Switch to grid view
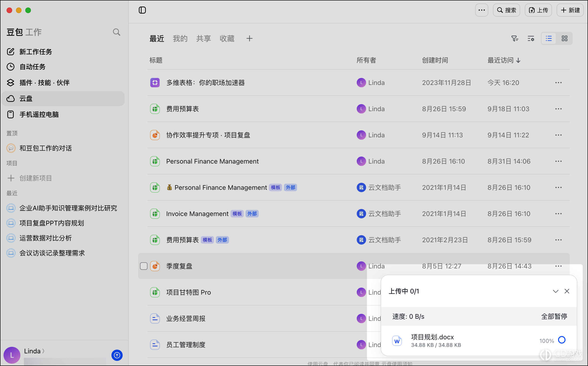 tap(564, 38)
